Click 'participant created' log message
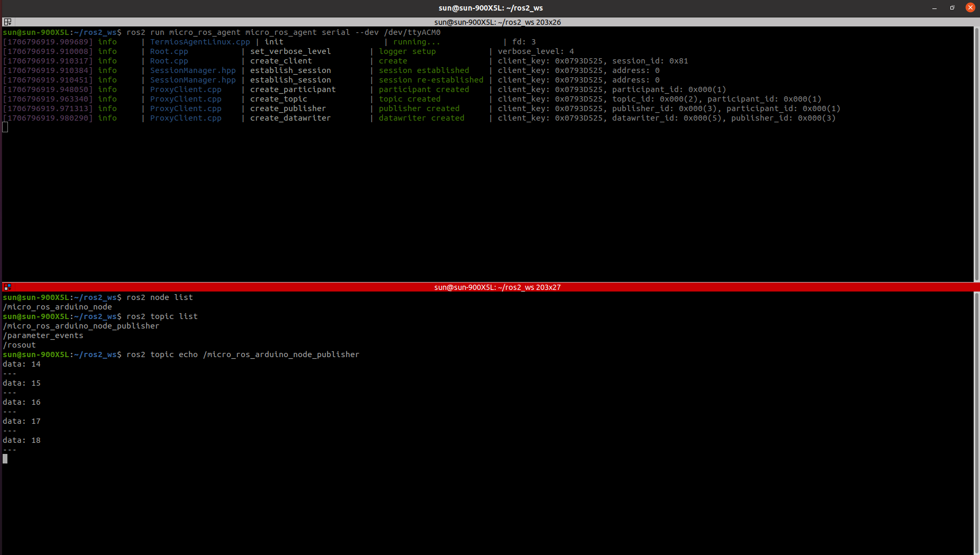The width and height of the screenshot is (980, 555). (424, 89)
